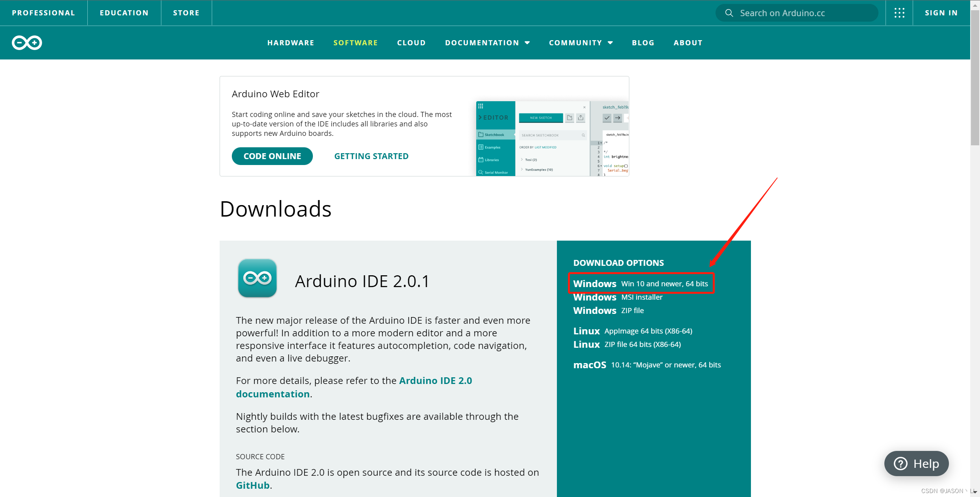This screenshot has width=980, height=497.
Task: Switch to the Store tab
Action: coord(186,13)
